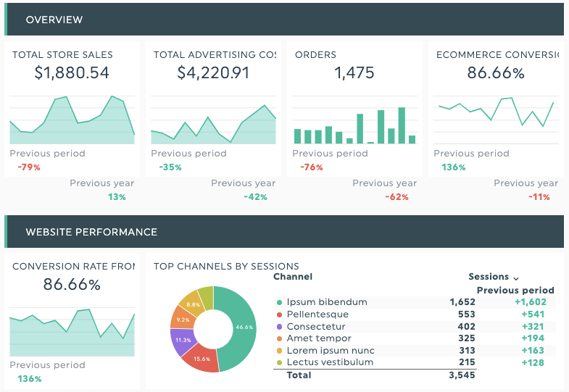Click the 553 sessions cell
The width and height of the screenshot is (569, 392).
coord(467,314)
